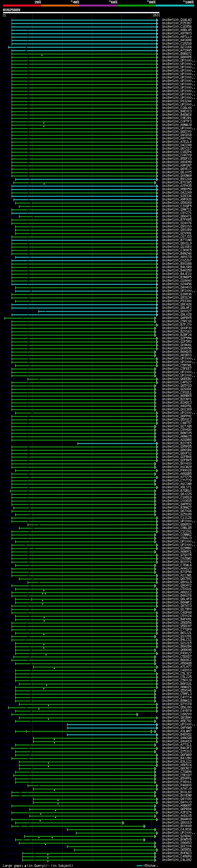Screen dimensions: 197x868
Task: Open the UniRef100_Q29MB0 hit
Action: 177,548
